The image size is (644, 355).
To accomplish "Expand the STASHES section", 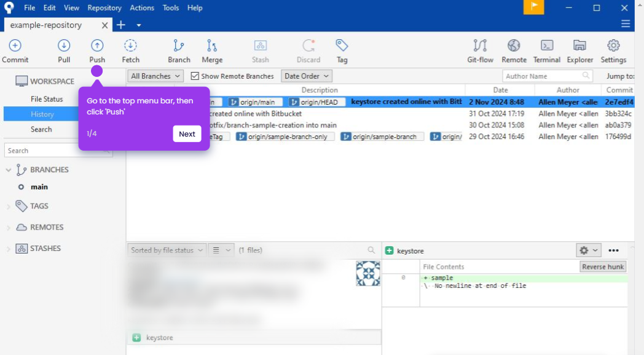I will (8, 249).
